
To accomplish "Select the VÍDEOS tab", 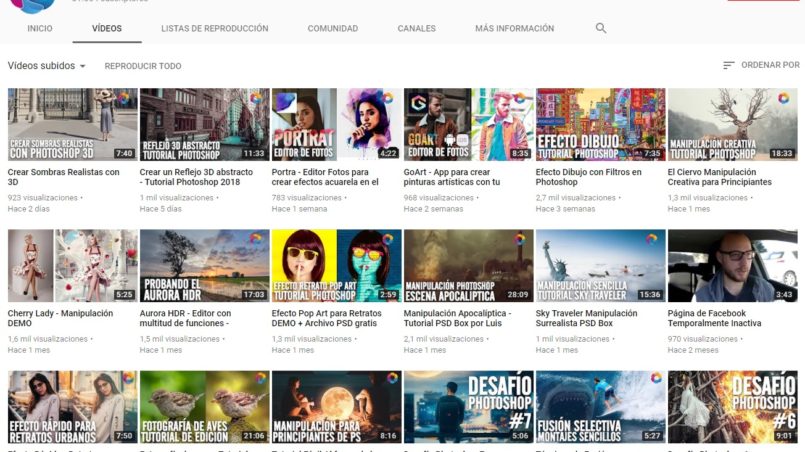I will [x=107, y=28].
